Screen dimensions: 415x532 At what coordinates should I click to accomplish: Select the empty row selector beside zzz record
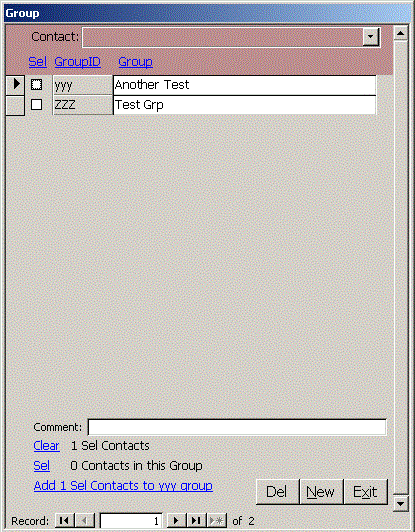pos(15,105)
